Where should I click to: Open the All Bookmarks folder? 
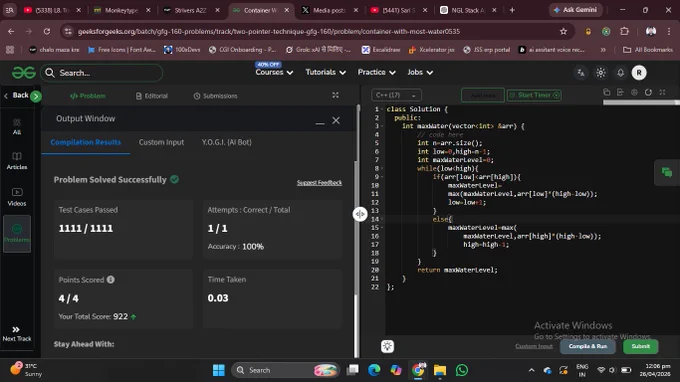click(x=648, y=50)
